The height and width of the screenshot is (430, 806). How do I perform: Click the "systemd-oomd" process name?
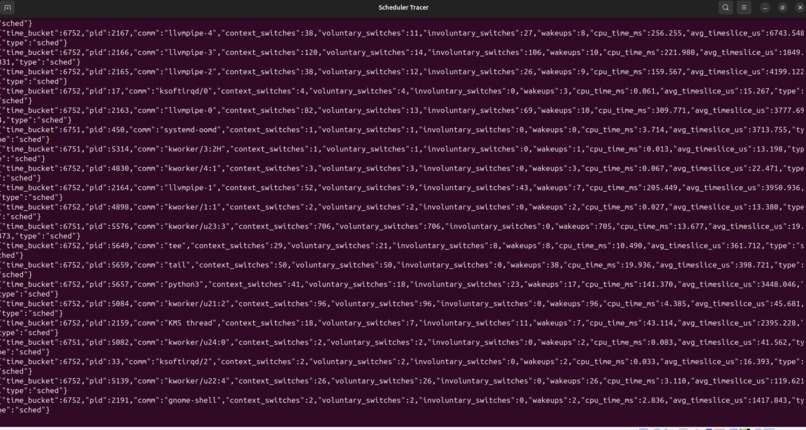click(x=191, y=130)
